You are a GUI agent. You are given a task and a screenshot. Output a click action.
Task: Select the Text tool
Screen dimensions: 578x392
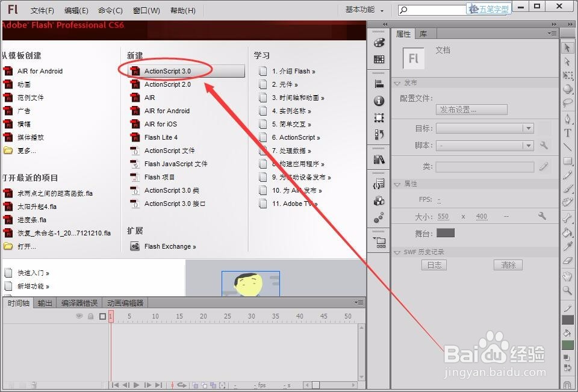point(567,133)
